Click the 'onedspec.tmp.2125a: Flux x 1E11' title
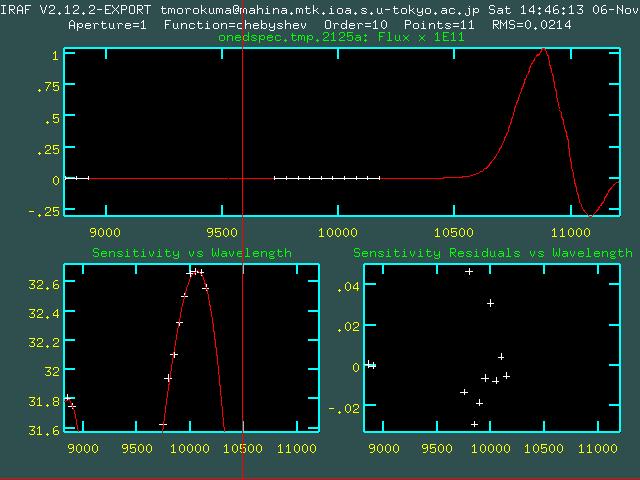The height and width of the screenshot is (480, 640). click(341, 38)
